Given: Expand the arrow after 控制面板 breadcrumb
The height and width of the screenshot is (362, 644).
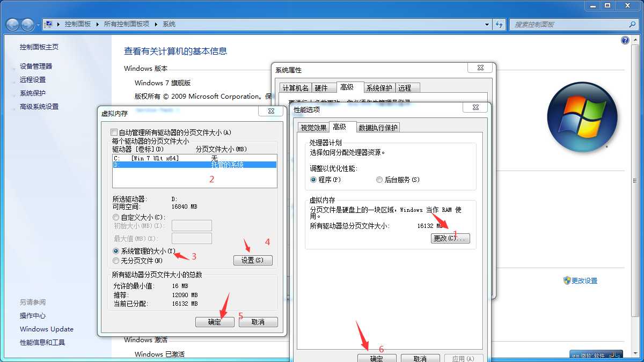Looking at the screenshot, I should point(97,24).
